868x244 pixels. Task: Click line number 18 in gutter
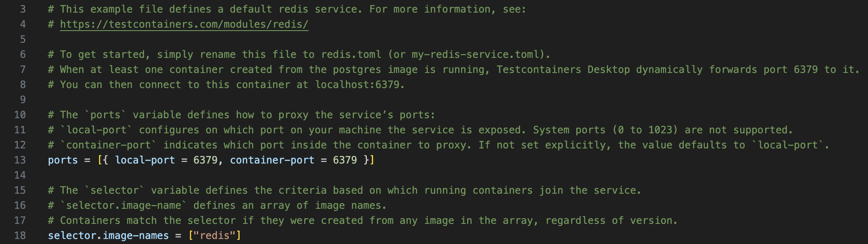[x=20, y=236]
